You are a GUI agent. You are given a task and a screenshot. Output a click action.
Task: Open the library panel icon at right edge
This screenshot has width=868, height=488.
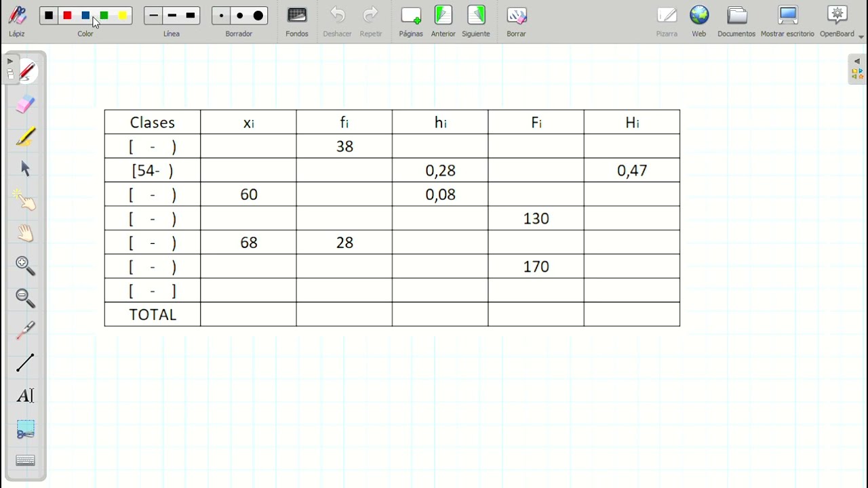coord(857,74)
